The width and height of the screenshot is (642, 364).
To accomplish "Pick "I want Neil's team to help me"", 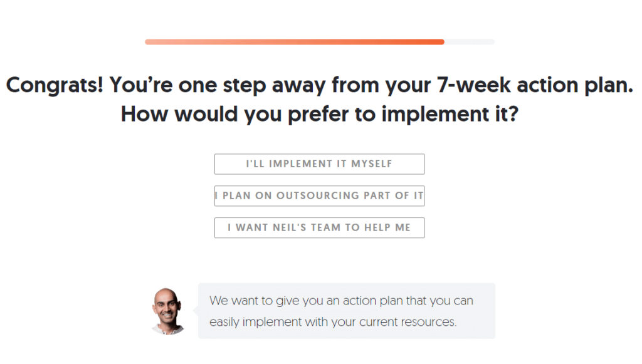I will 319,228.
